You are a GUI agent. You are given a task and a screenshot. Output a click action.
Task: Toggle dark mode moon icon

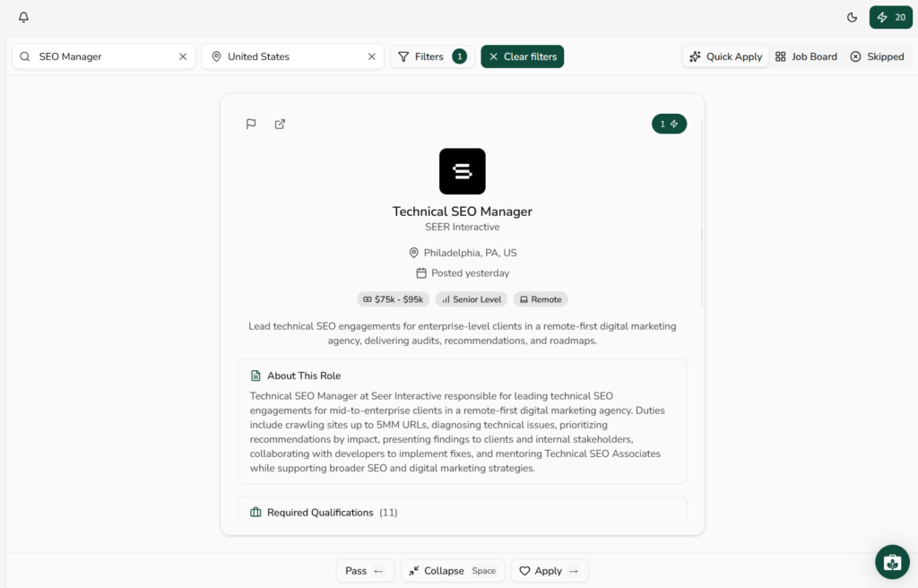[x=852, y=17]
